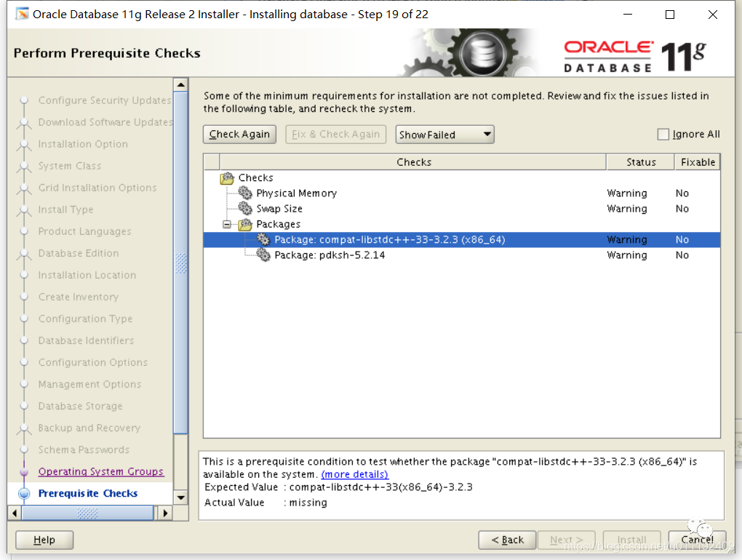The width and height of the screenshot is (742, 560).
Task: Click the Installation Location step
Action: [87, 275]
